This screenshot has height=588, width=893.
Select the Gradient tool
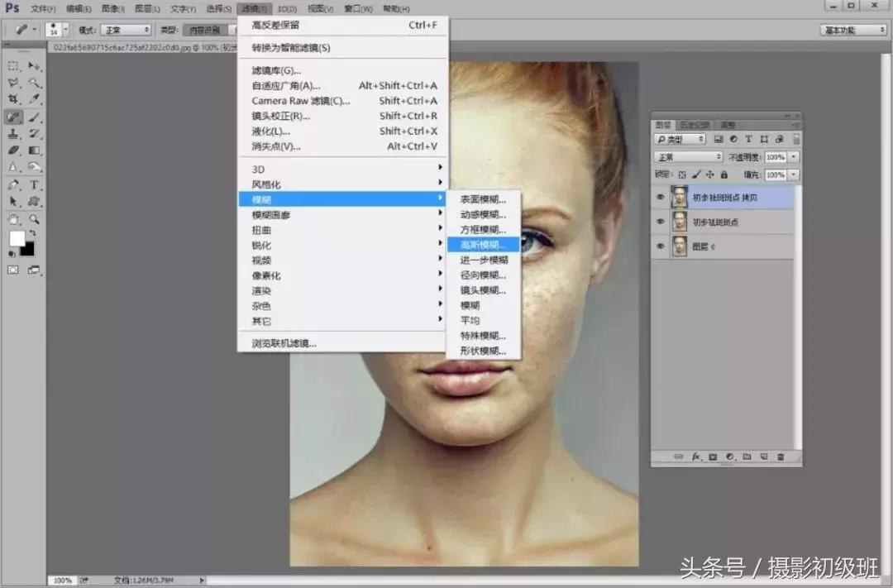tap(34, 151)
